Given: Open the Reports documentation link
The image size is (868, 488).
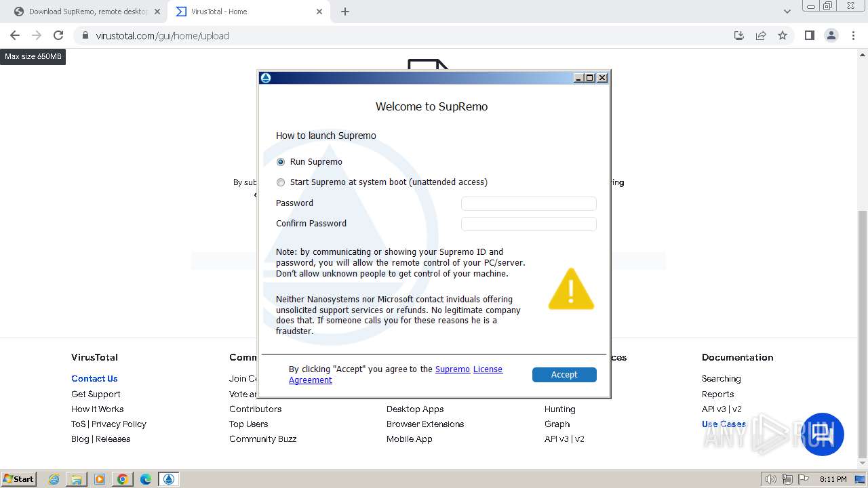Looking at the screenshot, I should click(x=717, y=394).
